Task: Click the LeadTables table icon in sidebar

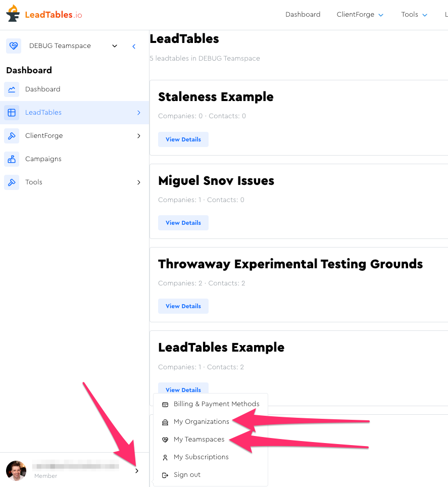Action: 12,113
